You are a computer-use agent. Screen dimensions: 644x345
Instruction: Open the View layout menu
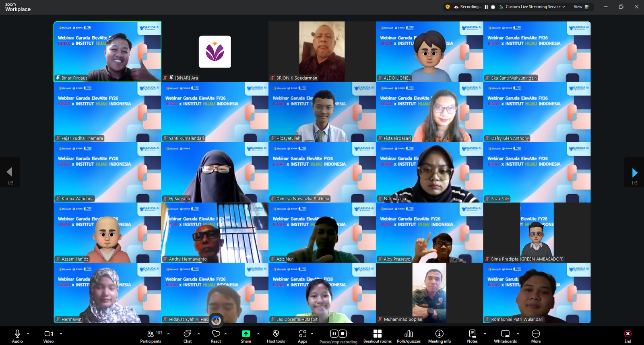tap(581, 7)
